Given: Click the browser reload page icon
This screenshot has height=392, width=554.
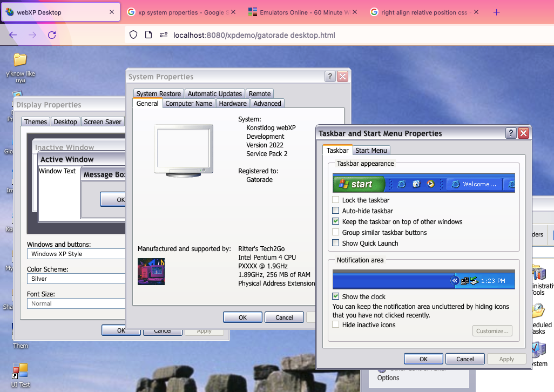Looking at the screenshot, I should click(x=52, y=35).
